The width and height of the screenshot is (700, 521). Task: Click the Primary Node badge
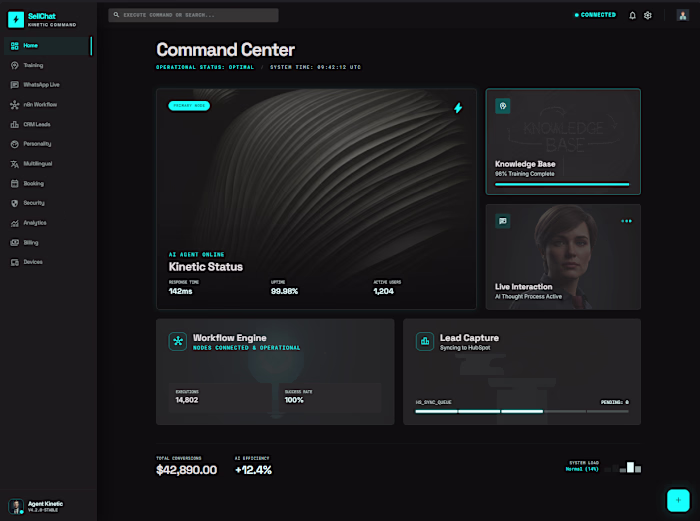(x=189, y=106)
